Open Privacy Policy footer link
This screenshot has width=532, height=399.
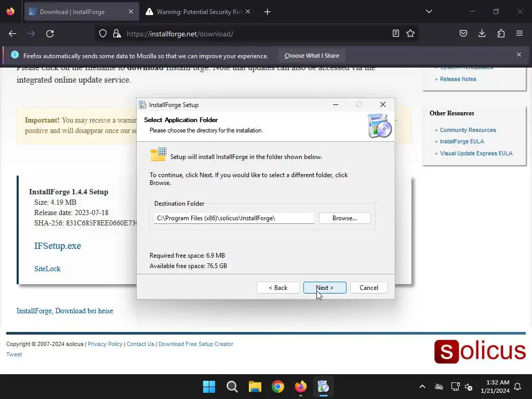pyautogui.click(x=105, y=344)
